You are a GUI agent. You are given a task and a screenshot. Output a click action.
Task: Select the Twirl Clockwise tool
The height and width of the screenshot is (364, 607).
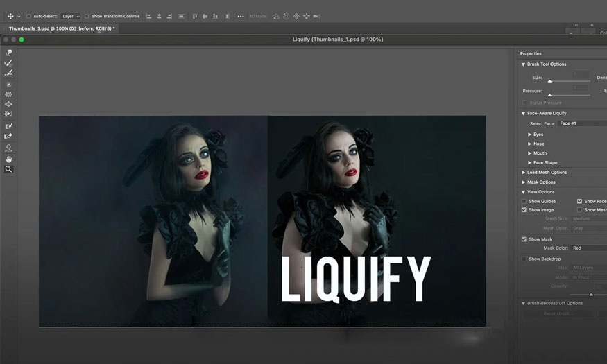8,85
